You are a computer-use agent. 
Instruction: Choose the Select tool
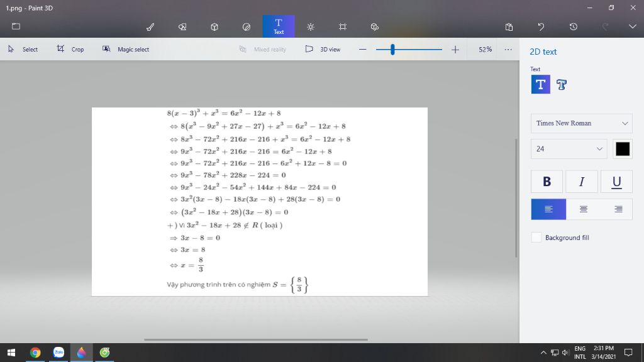coord(23,49)
